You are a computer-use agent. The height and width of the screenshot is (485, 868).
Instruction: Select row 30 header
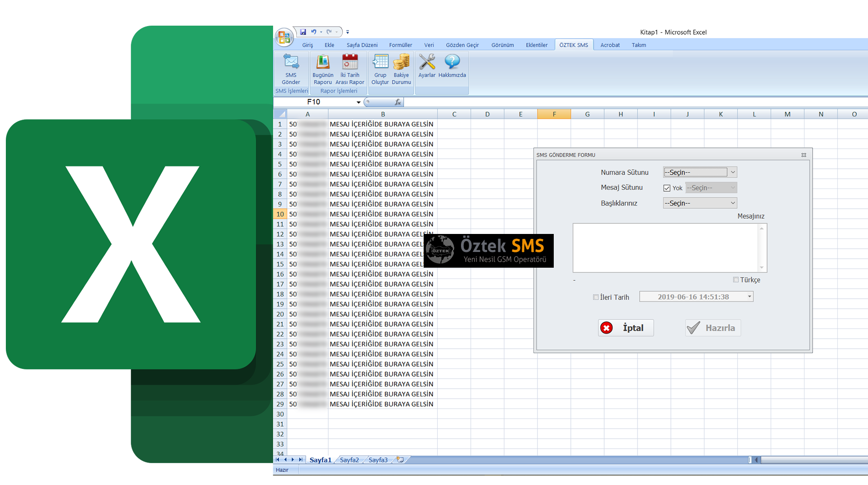[280, 414]
